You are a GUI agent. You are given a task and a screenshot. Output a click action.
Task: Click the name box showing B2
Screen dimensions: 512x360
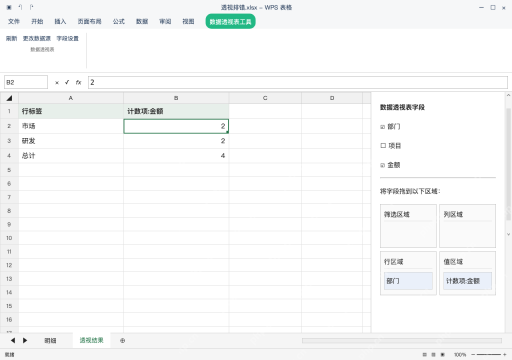click(x=26, y=82)
